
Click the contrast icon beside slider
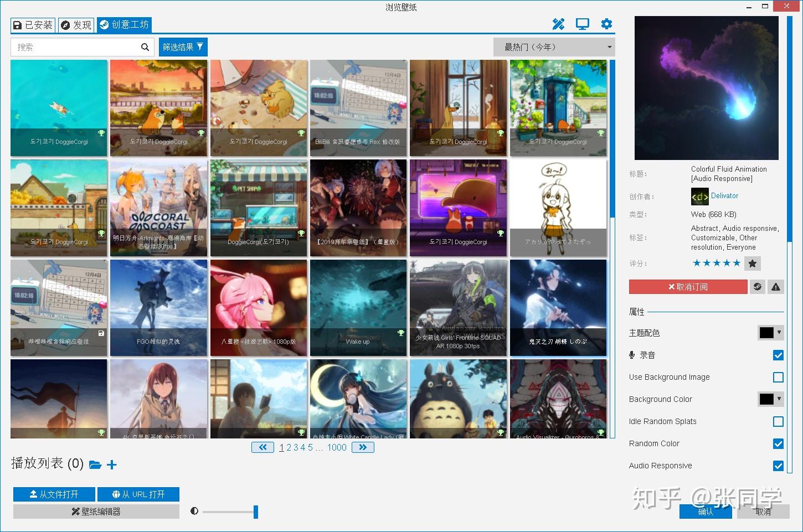[x=194, y=511]
